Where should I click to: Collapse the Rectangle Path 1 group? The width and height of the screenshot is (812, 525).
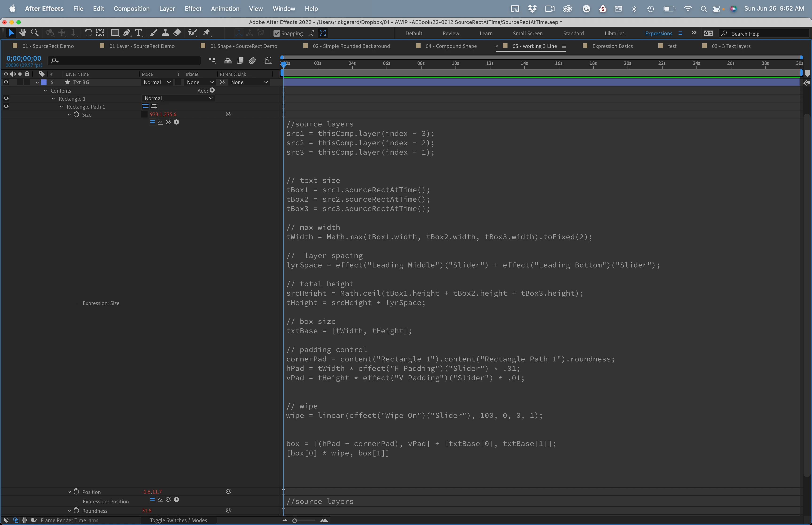point(61,107)
